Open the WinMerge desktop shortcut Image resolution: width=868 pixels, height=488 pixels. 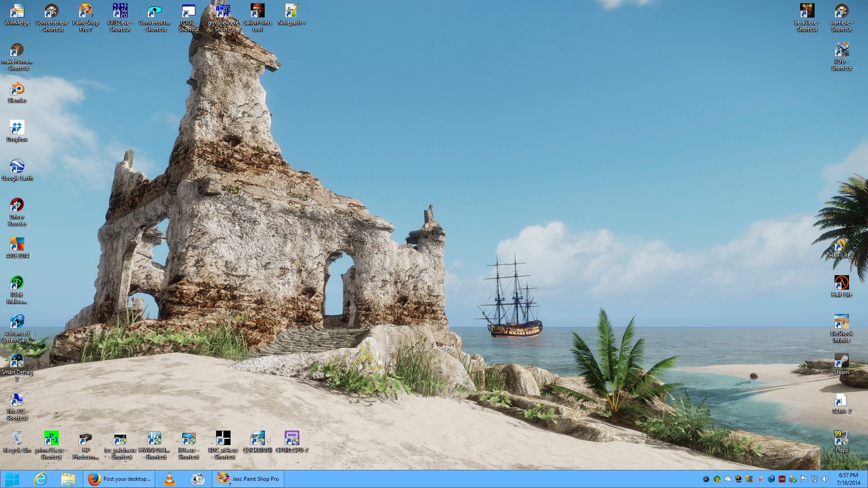click(x=17, y=15)
